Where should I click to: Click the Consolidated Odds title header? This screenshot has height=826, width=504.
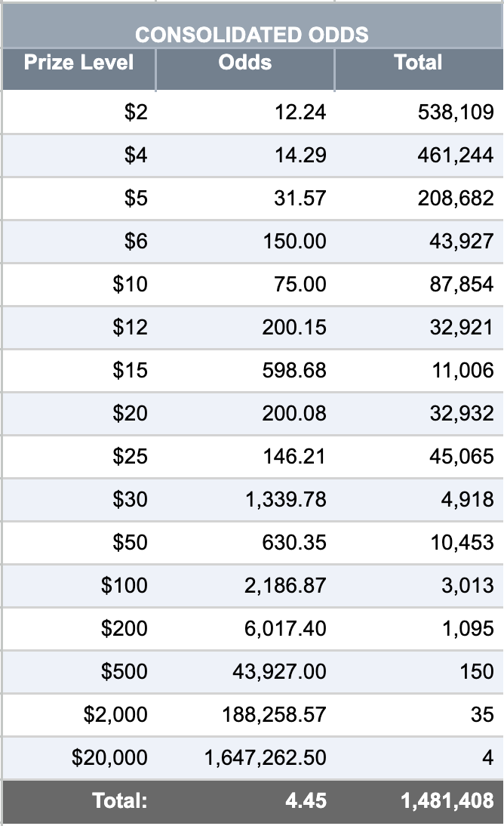pos(252,34)
